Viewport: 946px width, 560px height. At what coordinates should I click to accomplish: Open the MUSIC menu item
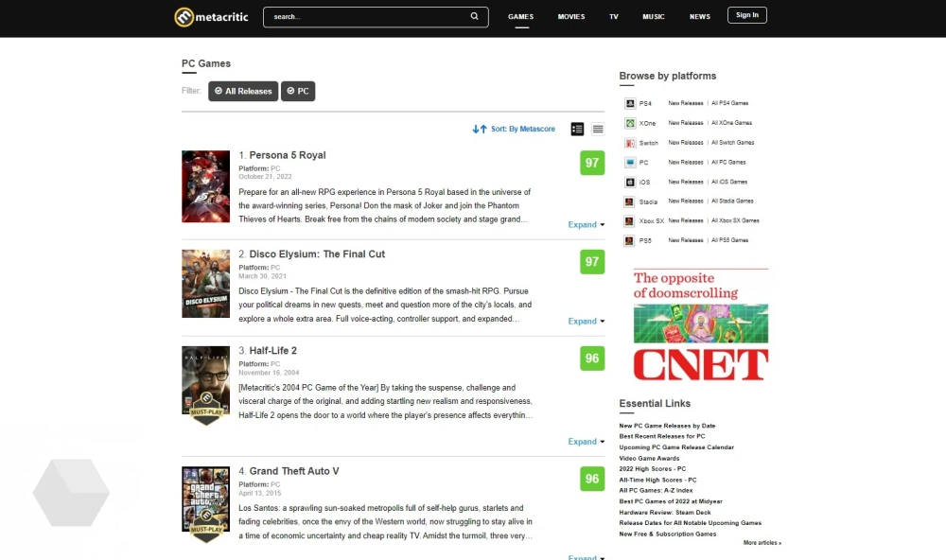654,16
